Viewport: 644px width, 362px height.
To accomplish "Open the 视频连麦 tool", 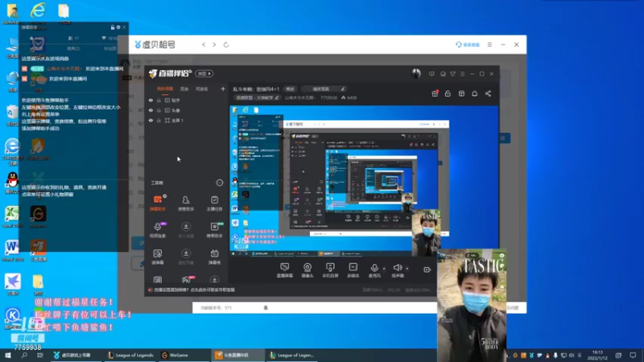I will click(x=158, y=230).
